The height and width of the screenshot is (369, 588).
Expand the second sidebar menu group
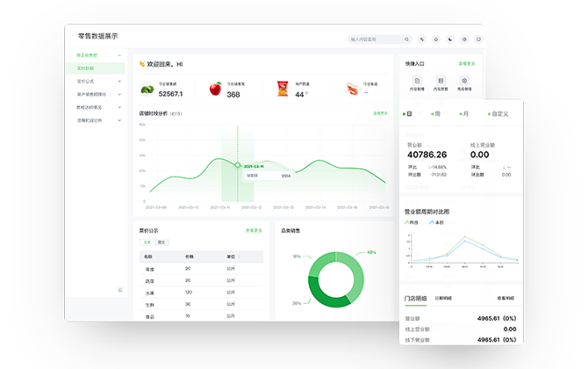click(120, 80)
